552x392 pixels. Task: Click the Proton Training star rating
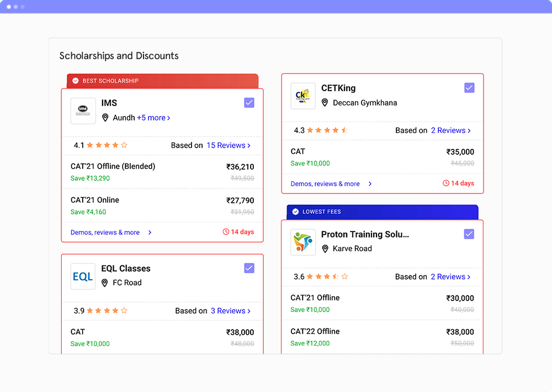click(327, 277)
